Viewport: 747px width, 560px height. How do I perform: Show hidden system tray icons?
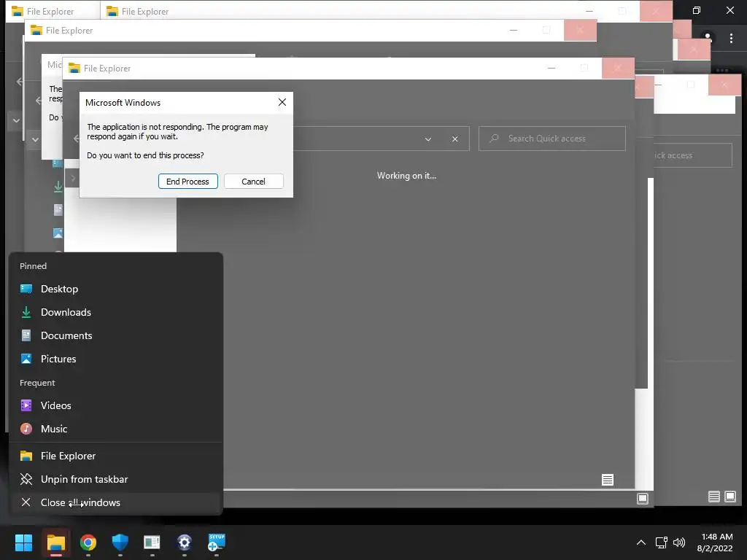pos(641,542)
